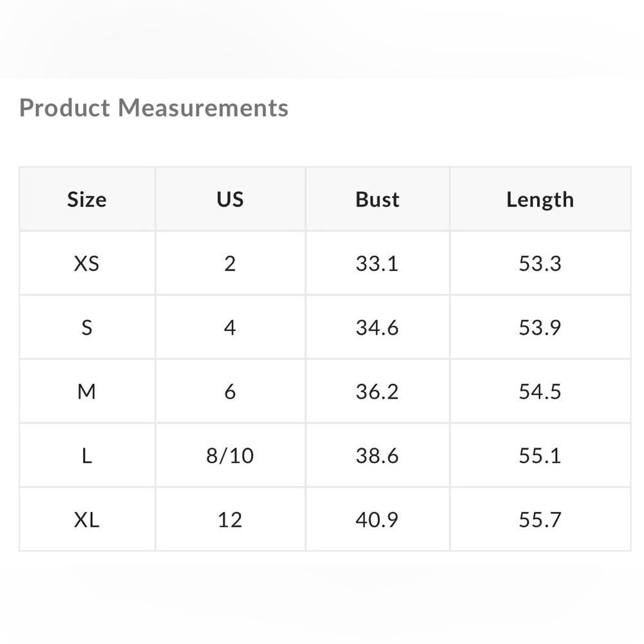Viewport: 644px width, 644px height.
Task: Click the 55.1 length value
Action: pos(540,455)
